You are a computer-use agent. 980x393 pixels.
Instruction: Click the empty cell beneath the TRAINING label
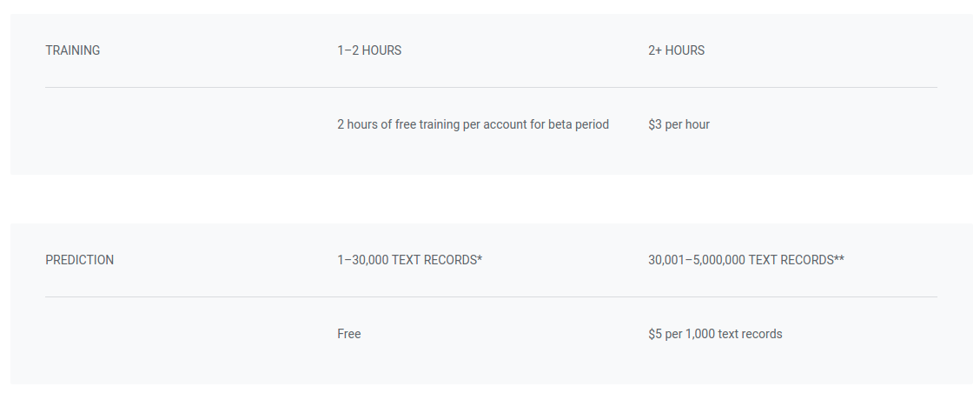[174, 124]
